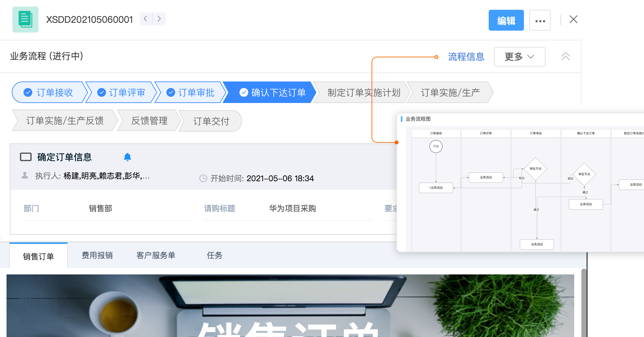
Task: Switch to the 费用报销 tab
Action: 97,255
